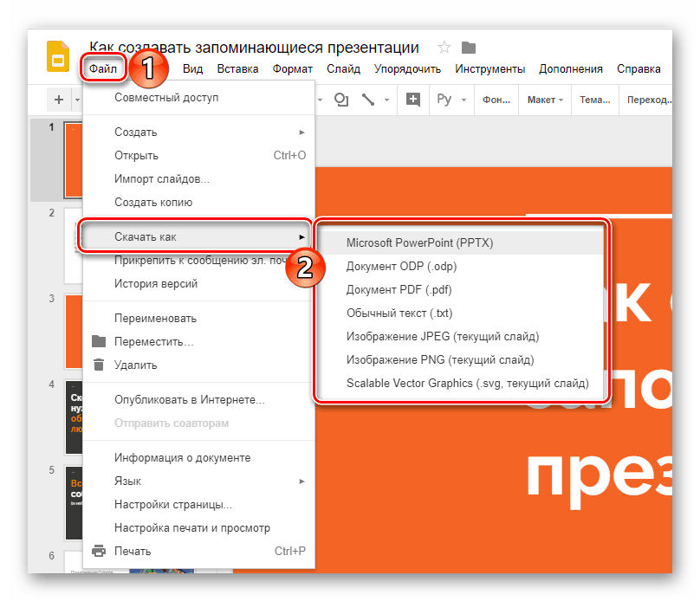
Task: Select slide 4 thumbnail in filmstrip
Action: coord(74,417)
